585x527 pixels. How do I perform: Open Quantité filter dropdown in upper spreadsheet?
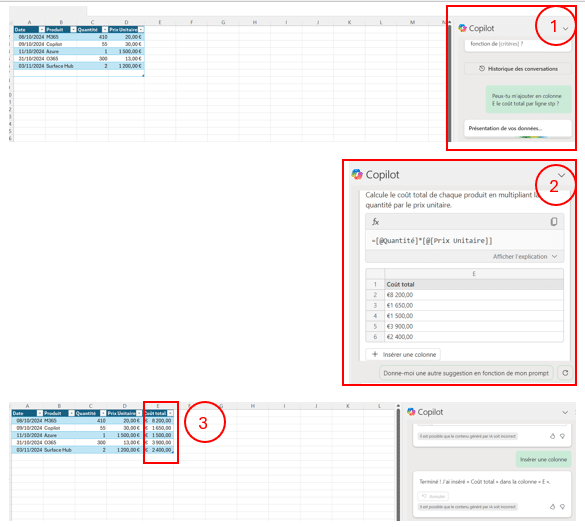pyautogui.click(x=105, y=29)
